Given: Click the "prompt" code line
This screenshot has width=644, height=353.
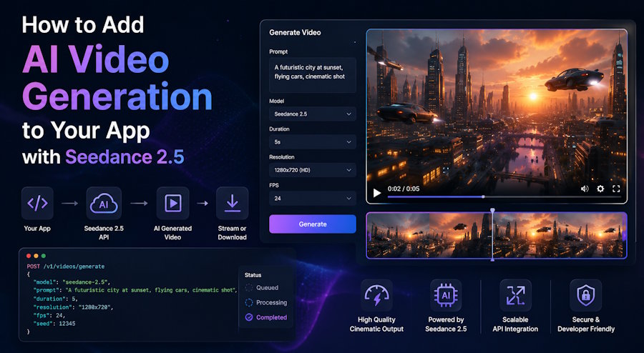Looking at the screenshot, I should (x=135, y=290).
